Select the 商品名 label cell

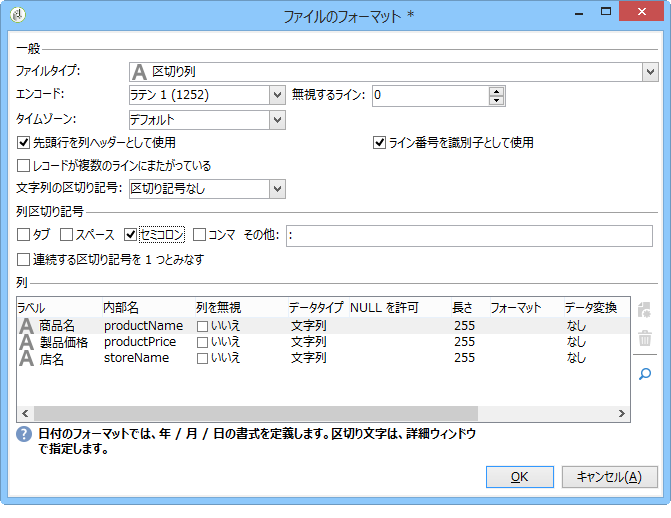pyautogui.click(x=57, y=326)
